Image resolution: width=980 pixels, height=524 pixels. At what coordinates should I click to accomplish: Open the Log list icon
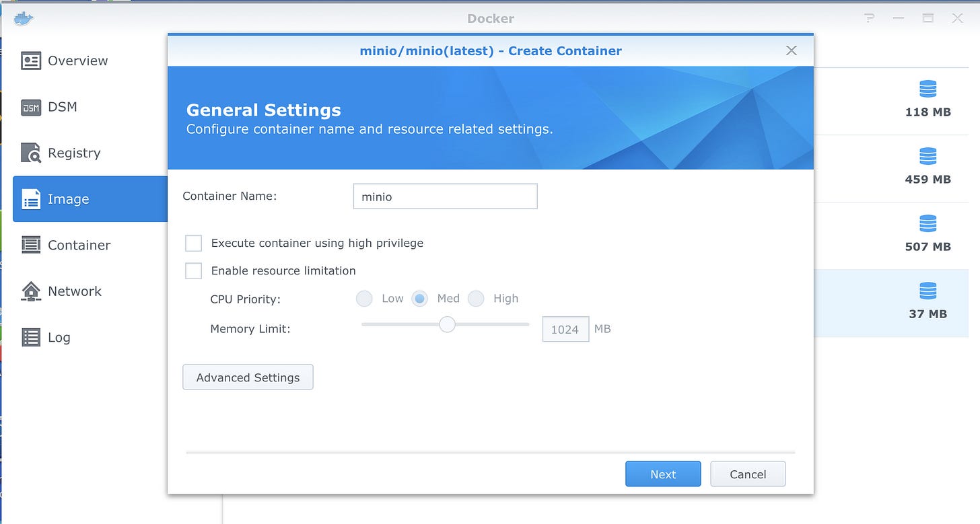pos(31,337)
